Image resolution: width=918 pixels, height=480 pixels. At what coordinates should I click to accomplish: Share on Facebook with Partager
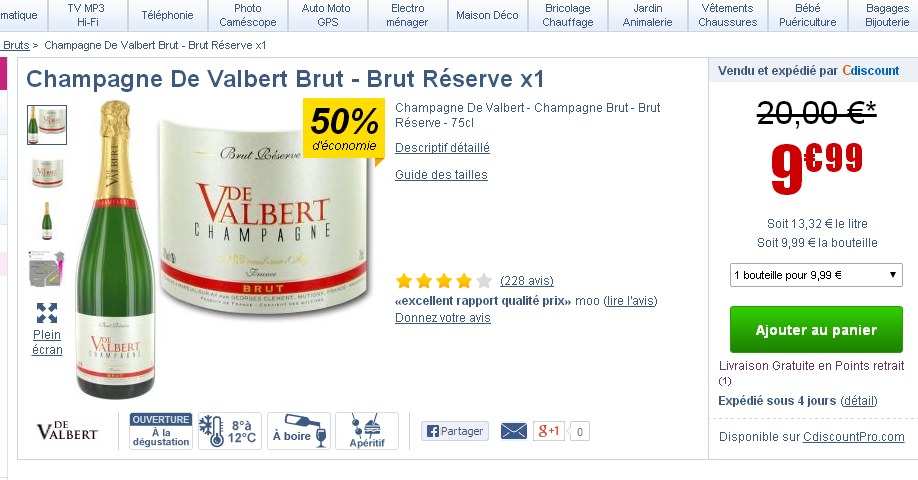tap(455, 431)
